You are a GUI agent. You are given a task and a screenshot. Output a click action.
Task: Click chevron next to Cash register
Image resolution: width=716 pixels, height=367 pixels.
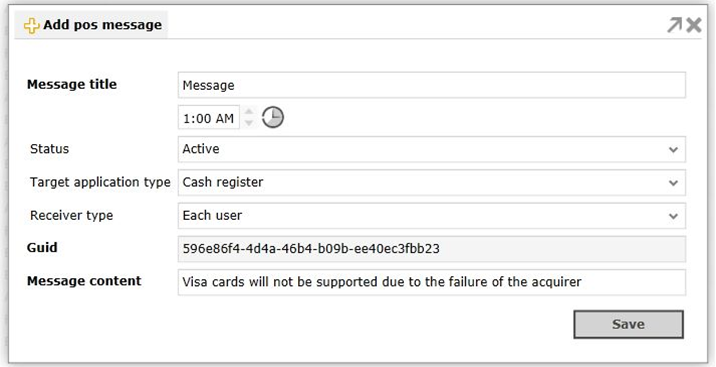pyautogui.click(x=673, y=183)
